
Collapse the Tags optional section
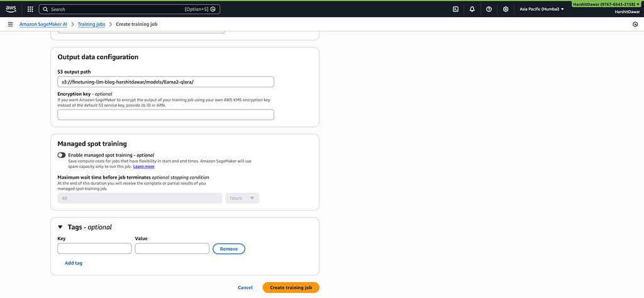pyautogui.click(x=60, y=227)
